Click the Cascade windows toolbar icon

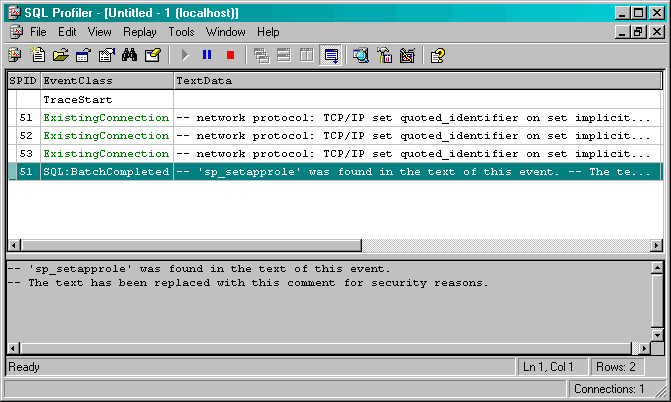(x=261, y=55)
